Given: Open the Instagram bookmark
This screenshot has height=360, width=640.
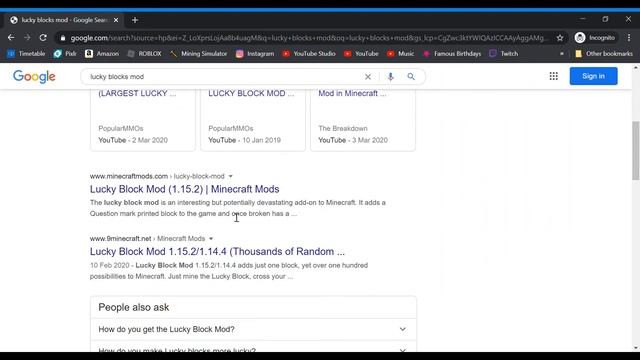Looking at the screenshot, I should pyautogui.click(x=255, y=53).
